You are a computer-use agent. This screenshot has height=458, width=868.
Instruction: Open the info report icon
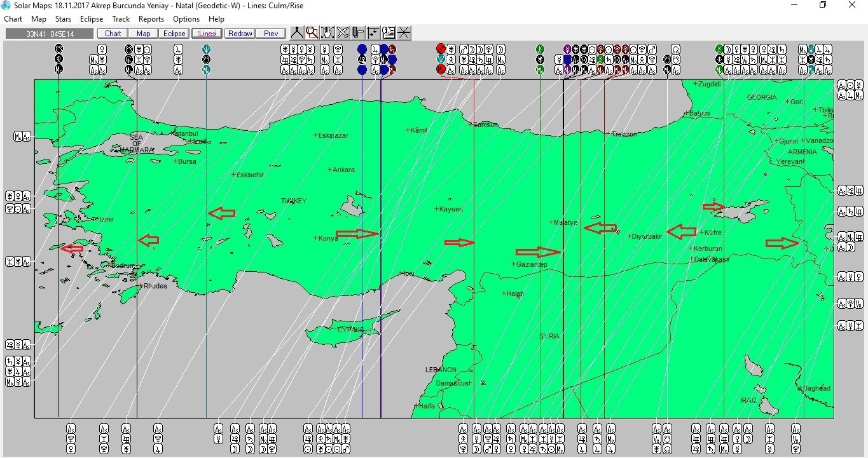[389, 33]
